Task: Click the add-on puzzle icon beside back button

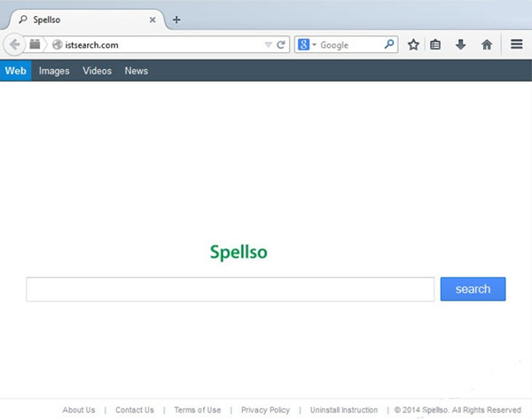Action: [35, 44]
